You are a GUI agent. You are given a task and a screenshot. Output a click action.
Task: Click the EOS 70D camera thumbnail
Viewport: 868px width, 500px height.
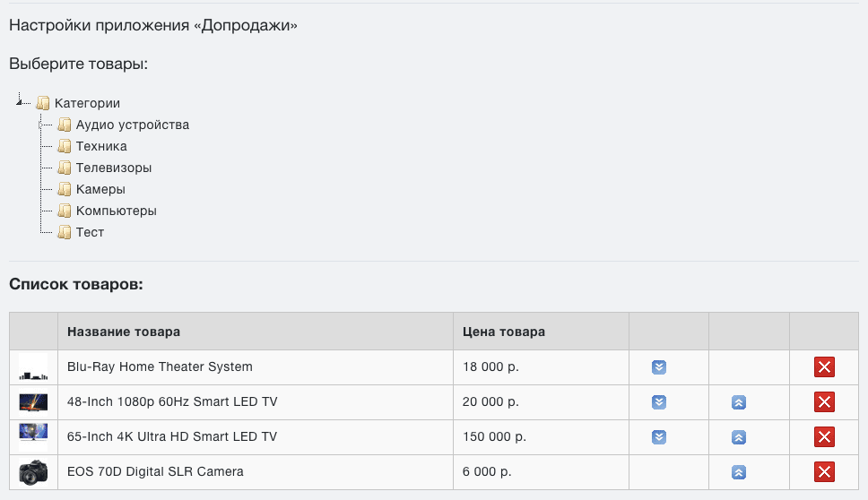pos(33,472)
